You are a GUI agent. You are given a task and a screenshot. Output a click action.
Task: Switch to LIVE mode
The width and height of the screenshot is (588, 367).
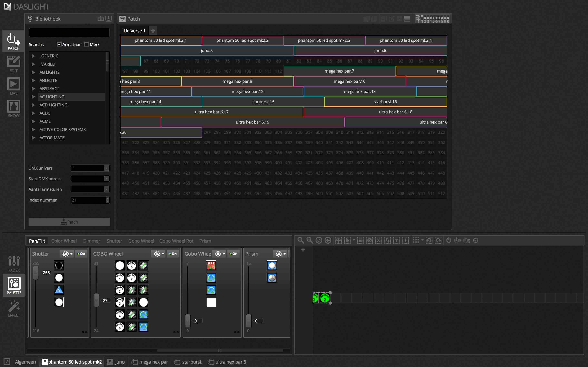[x=14, y=86]
